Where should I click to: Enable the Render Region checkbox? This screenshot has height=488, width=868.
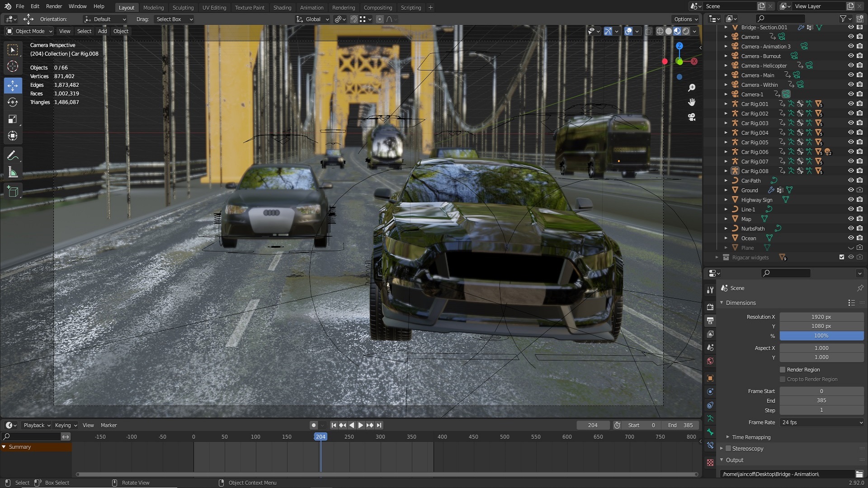pos(782,369)
